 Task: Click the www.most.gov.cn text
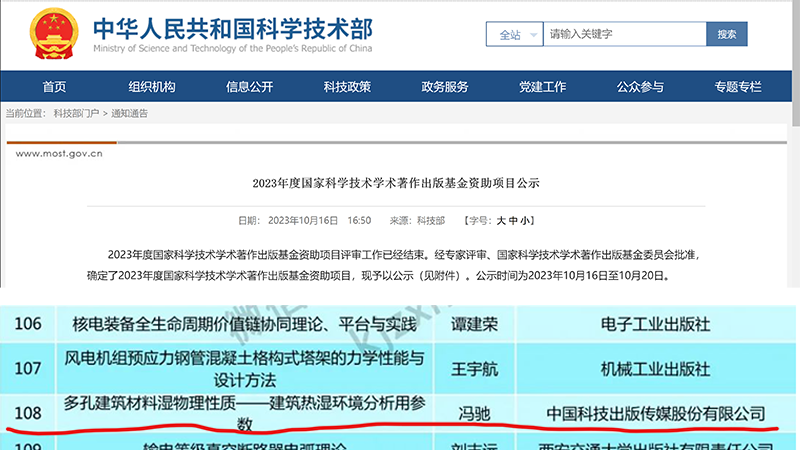click(x=59, y=154)
